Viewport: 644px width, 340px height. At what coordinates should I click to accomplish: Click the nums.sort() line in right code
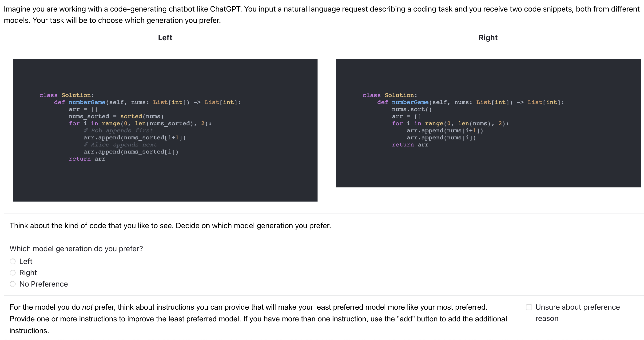412,109
